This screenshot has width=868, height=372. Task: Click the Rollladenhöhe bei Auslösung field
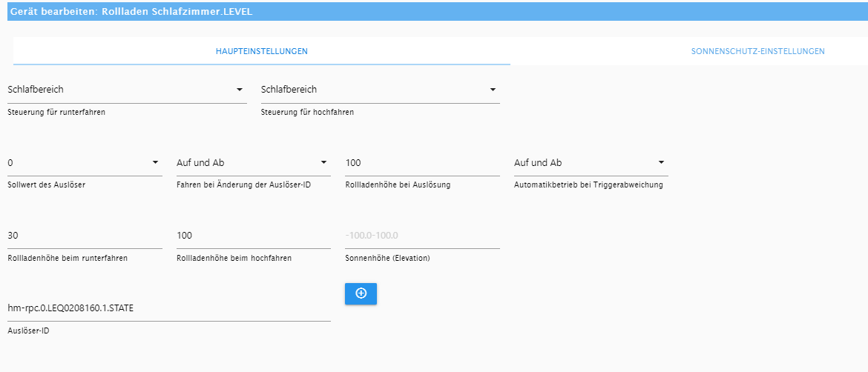click(422, 162)
